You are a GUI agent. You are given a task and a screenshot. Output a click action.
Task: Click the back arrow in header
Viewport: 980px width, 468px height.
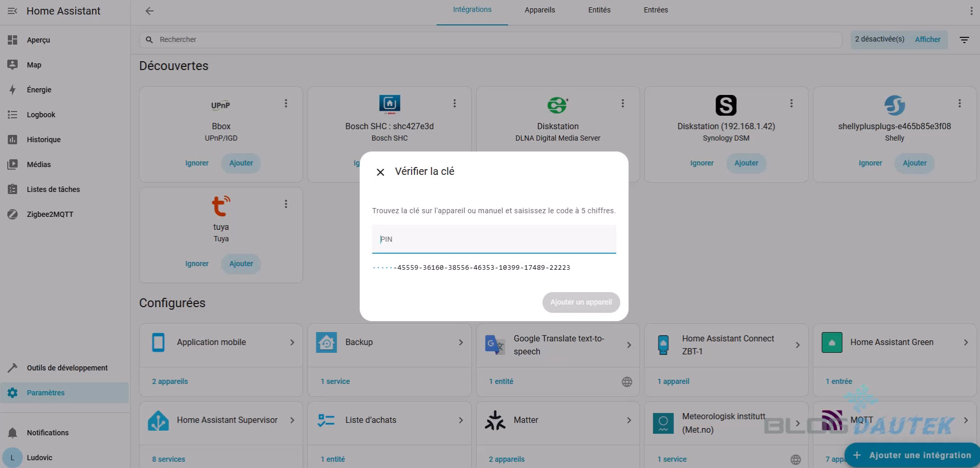[x=149, y=11]
